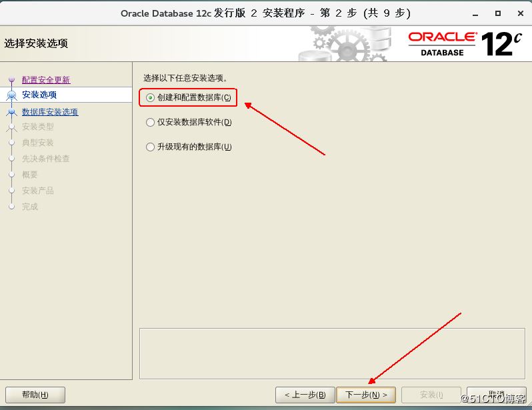Image resolution: width=532 pixels, height=410 pixels.
Task: Click the empty message box above the buttons
Action: (x=328, y=353)
